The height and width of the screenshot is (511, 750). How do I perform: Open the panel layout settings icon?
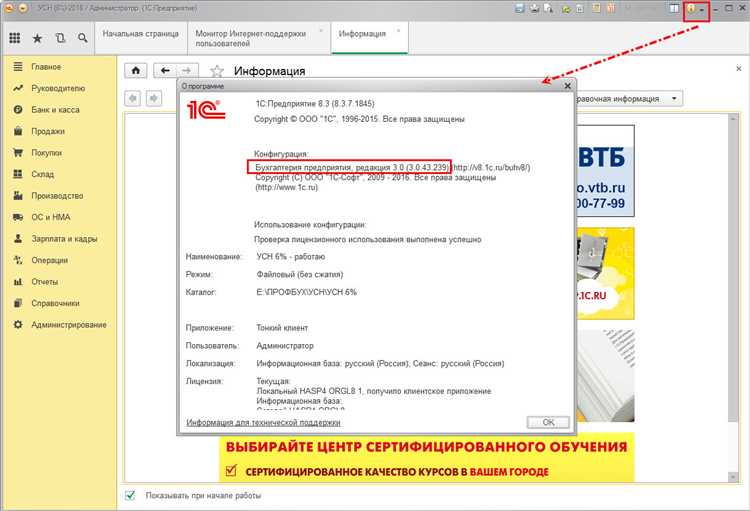click(674, 9)
